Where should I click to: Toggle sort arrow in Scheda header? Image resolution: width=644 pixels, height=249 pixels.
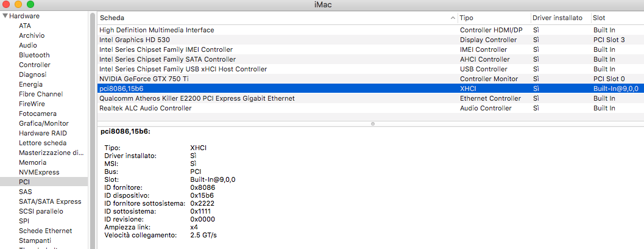(x=453, y=18)
